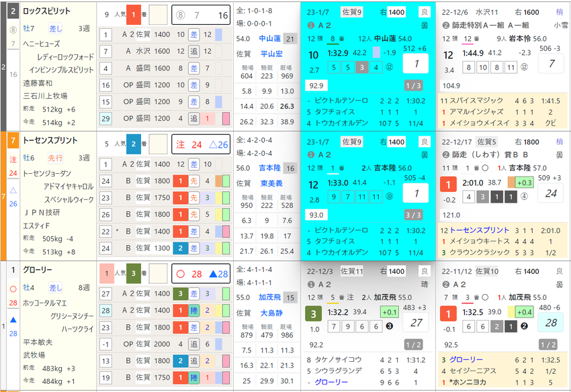Click the index box showing ⑧ 7 16
The height and width of the screenshot is (392, 571).
[201, 15]
